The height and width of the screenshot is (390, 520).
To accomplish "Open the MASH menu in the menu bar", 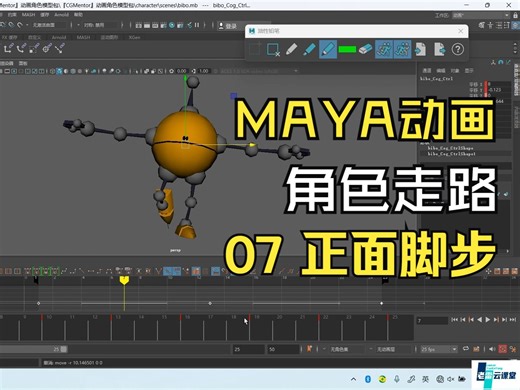I will (x=28, y=15).
